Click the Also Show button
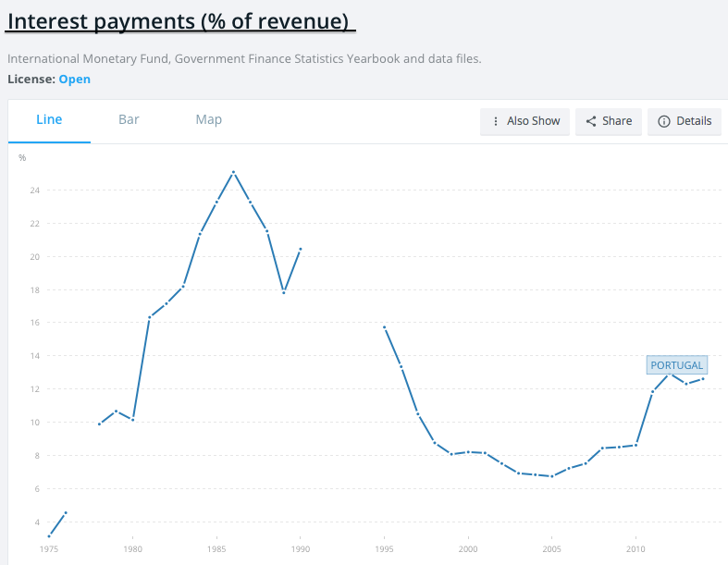 (524, 121)
